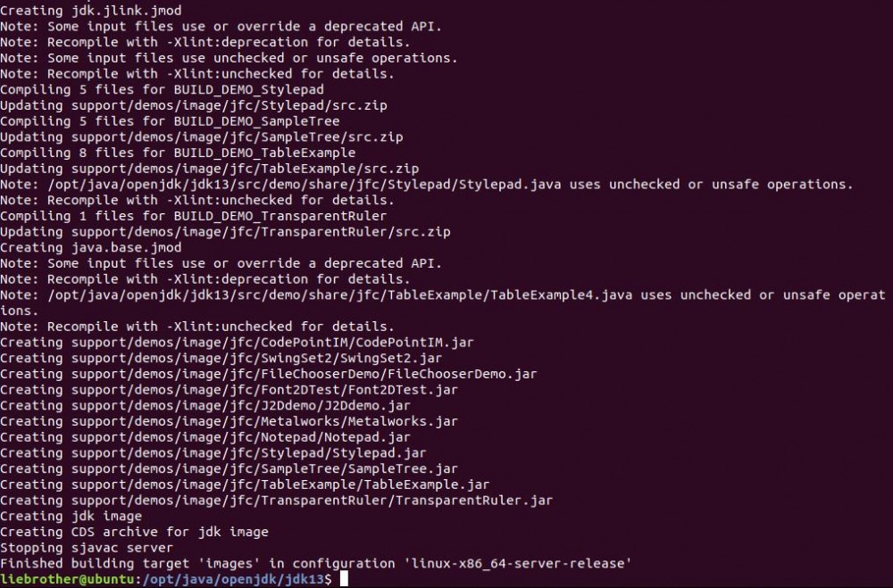Viewport: 893px width, 588px height.
Task: Click the 'Compiling 8 files for BUILD_DEMO_TableExample' line
Action: 178,153
